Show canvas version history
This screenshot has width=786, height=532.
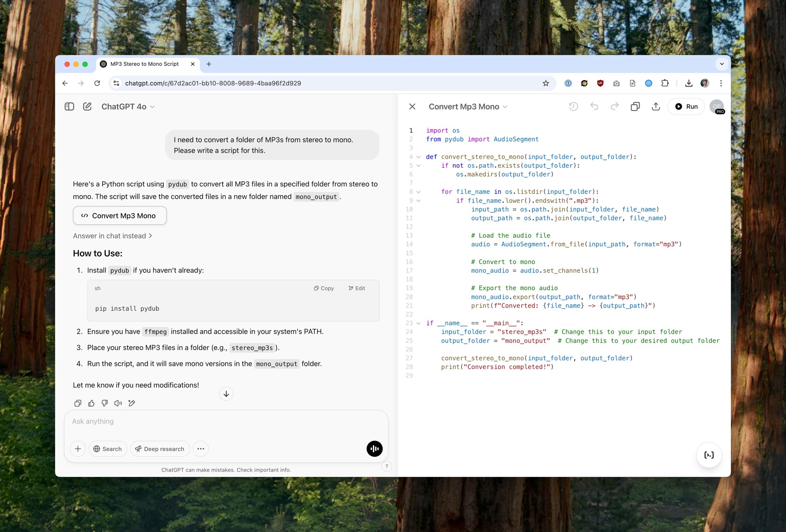[x=573, y=107]
